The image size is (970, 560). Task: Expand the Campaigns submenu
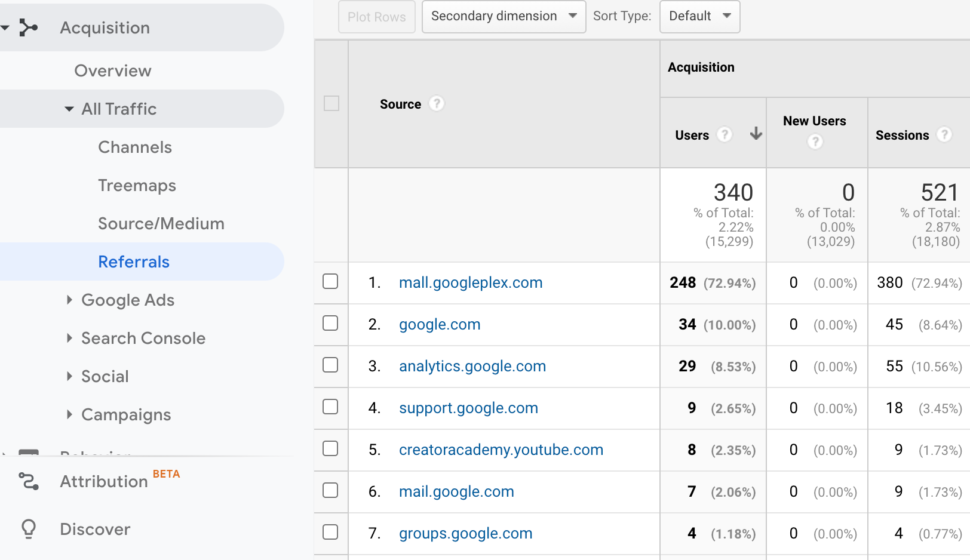coord(69,414)
